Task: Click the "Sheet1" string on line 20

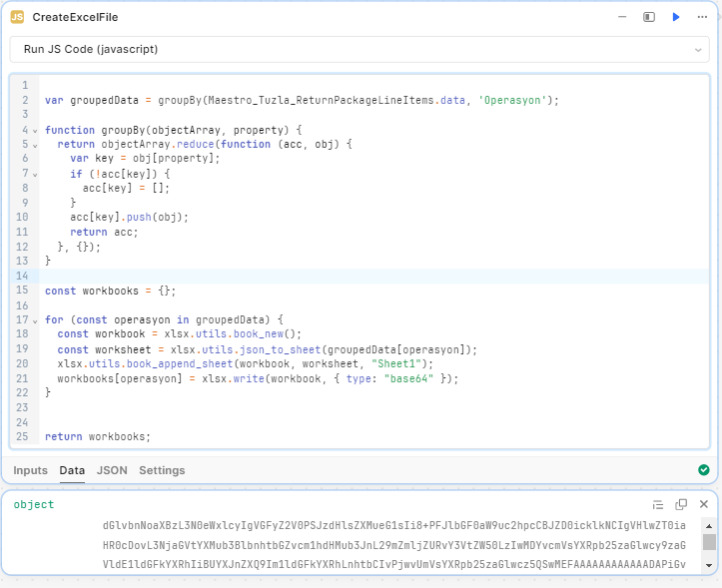Action: pyautogui.click(x=396, y=363)
